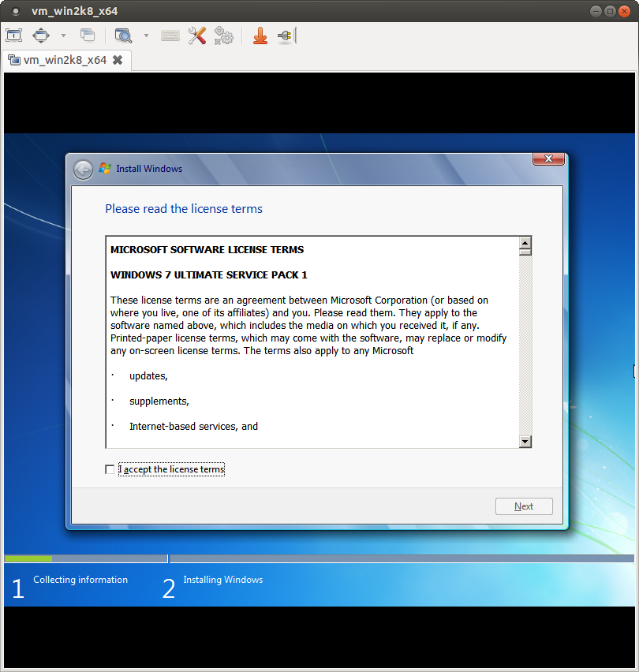The image size is (639, 672).
Task: Open the zoom magnifier tool
Action: 122,35
